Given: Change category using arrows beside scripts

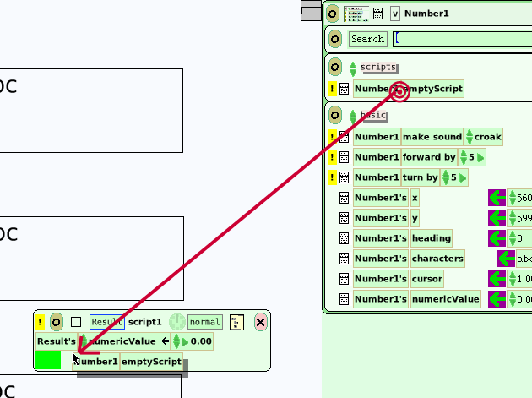Looking at the screenshot, I should click(353, 68).
